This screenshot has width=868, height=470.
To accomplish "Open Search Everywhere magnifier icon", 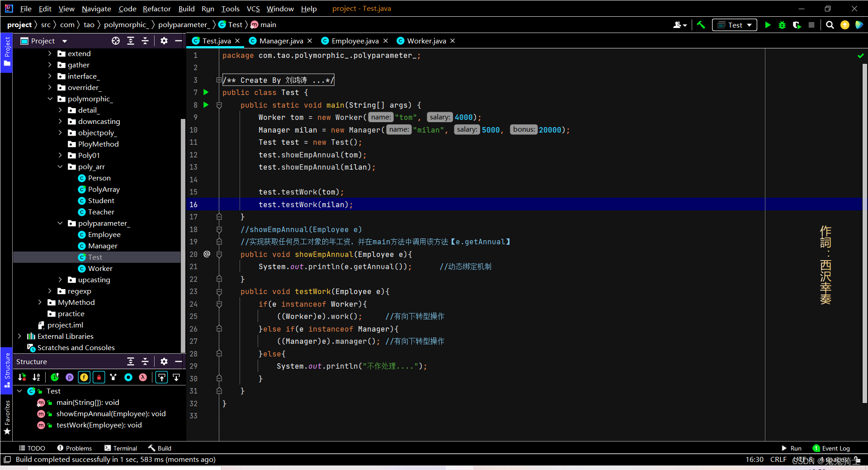I will coord(830,25).
